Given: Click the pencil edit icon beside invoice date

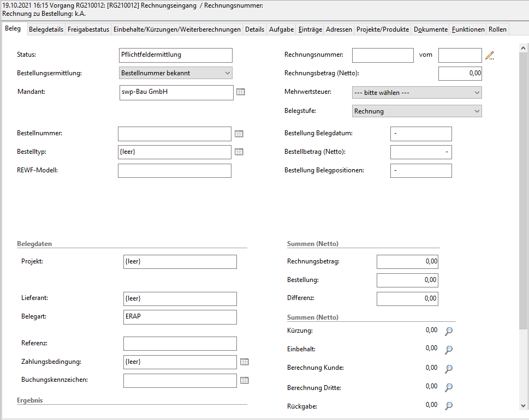Looking at the screenshot, I should (x=490, y=55).
